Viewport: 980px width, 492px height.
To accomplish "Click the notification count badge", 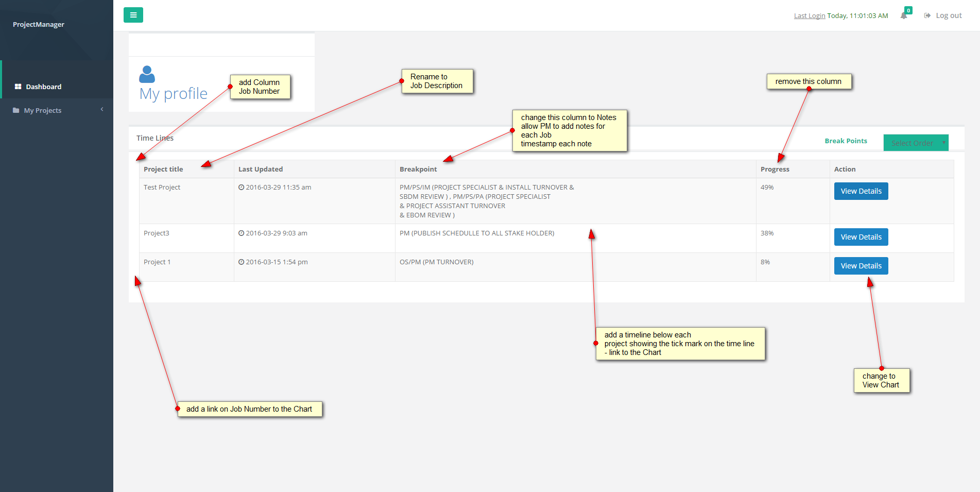I will click(908, 10).
